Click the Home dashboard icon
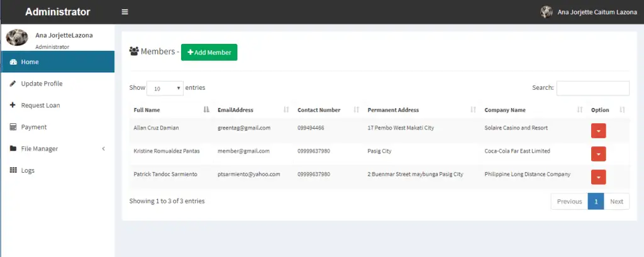 point(13,62)
